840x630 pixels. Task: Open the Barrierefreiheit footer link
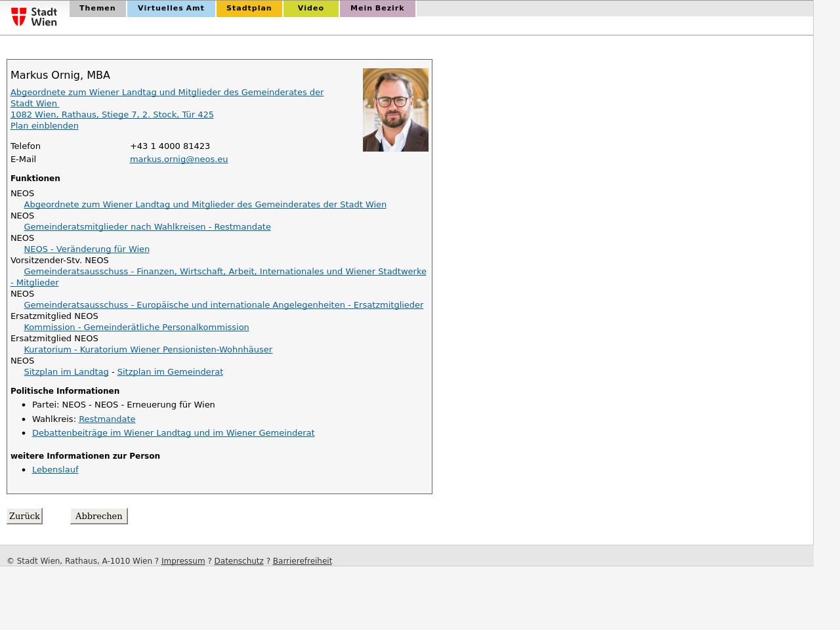[x=303, y=561]
